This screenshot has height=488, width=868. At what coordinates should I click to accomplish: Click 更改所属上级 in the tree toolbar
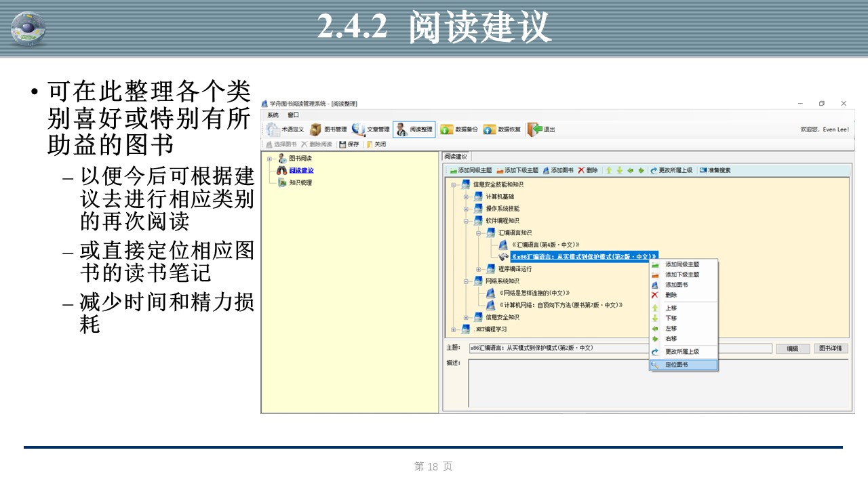[x=671, y=170]
